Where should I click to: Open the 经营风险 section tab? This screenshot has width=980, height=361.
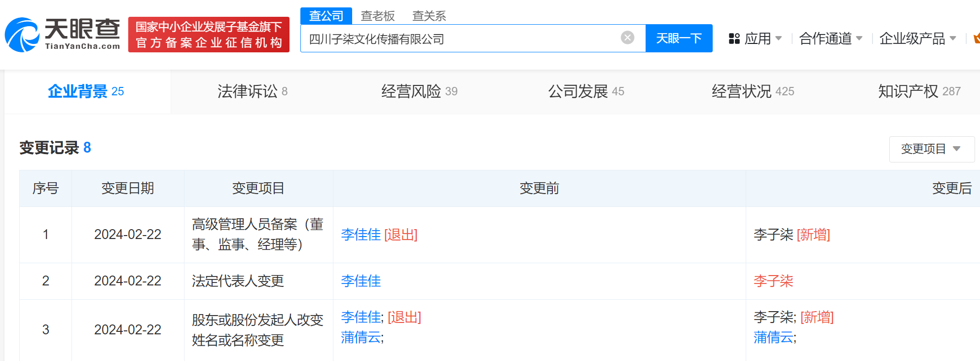coord(419,91)
